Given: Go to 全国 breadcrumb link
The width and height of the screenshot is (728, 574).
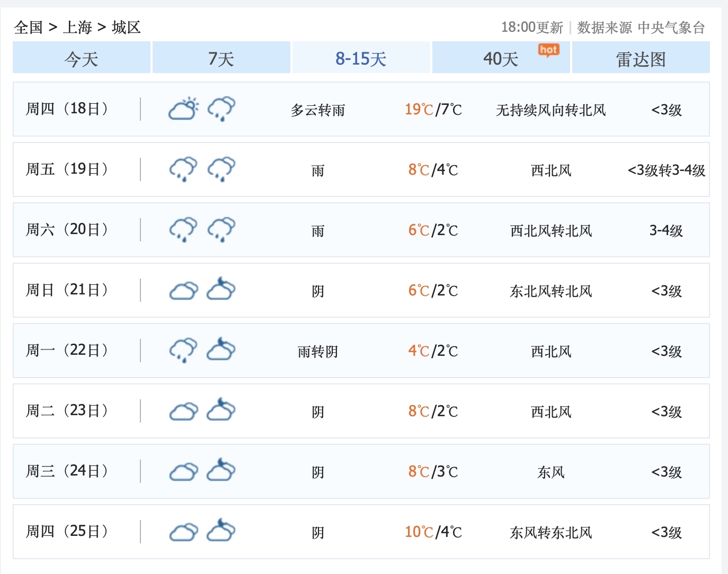Looking at the screenshot, I should pyautogui.click(x=28, y=27).
